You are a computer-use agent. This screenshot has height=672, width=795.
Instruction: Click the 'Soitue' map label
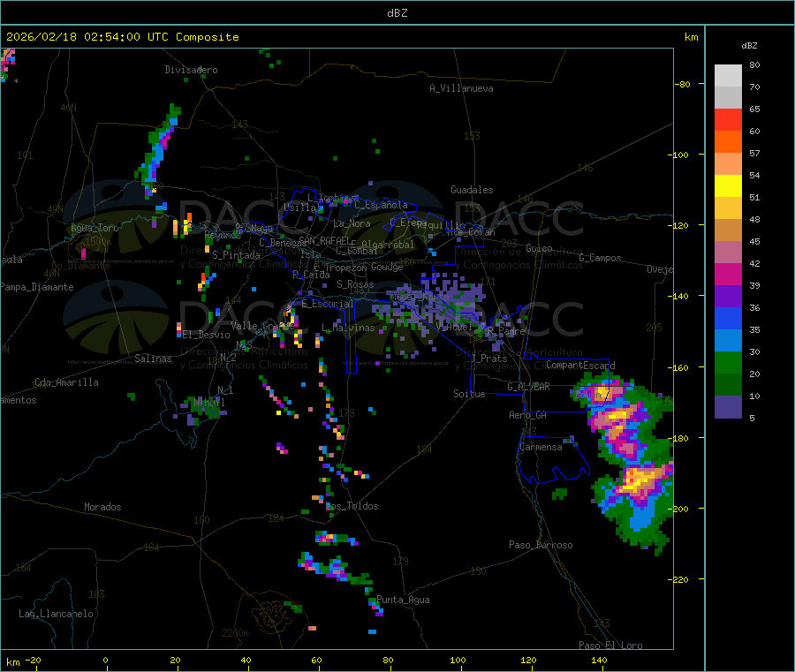[469, 394]
